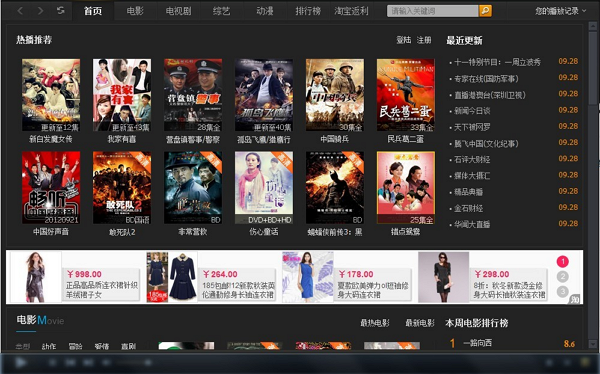Open 伤心童话 poster

point(264,188)
